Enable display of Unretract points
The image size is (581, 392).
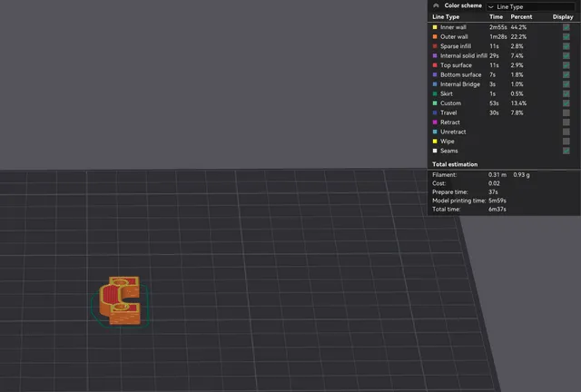click(566, 132)
